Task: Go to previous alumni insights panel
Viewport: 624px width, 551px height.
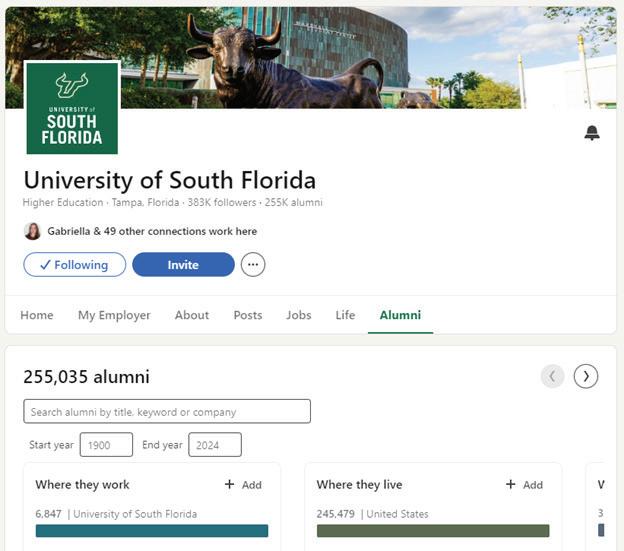Action: pos(552,376)
